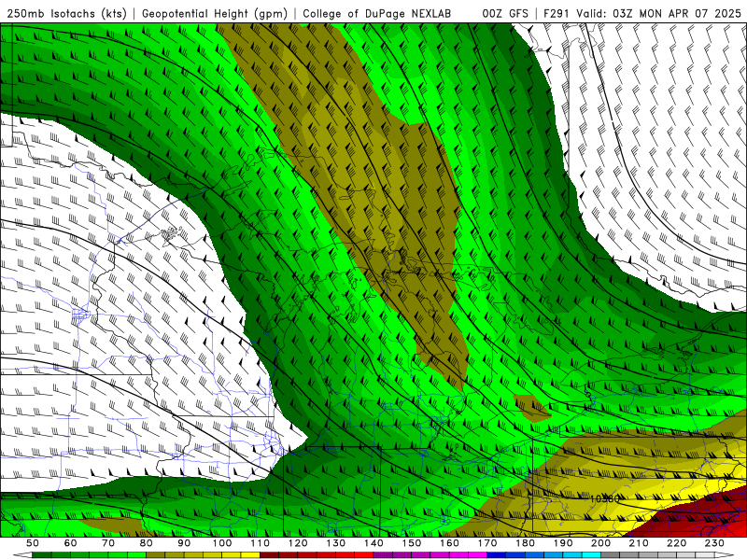This screenshot has height=560, width=747.
Task: Click the '190' value on the color scale
Action: [563, 543]
